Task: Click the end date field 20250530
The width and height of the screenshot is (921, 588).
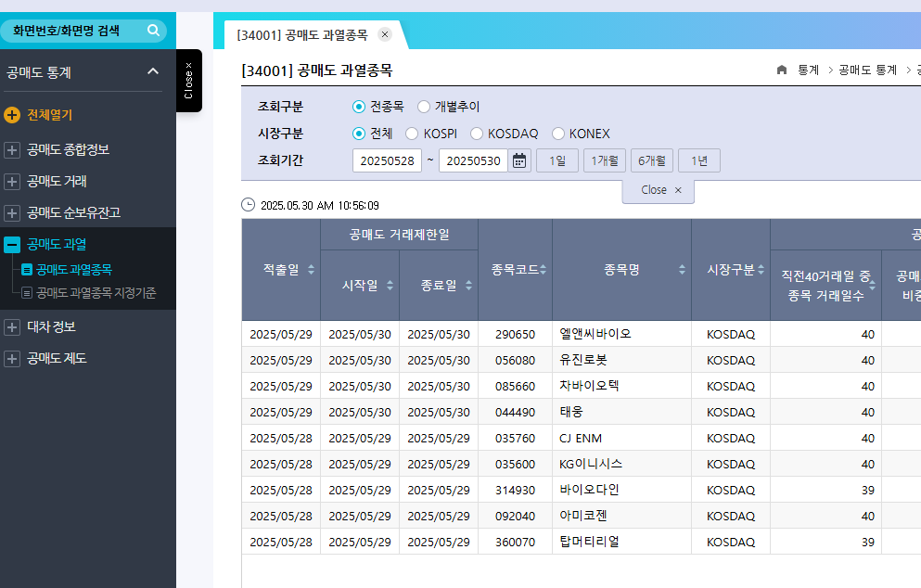Action: point(473,160)
